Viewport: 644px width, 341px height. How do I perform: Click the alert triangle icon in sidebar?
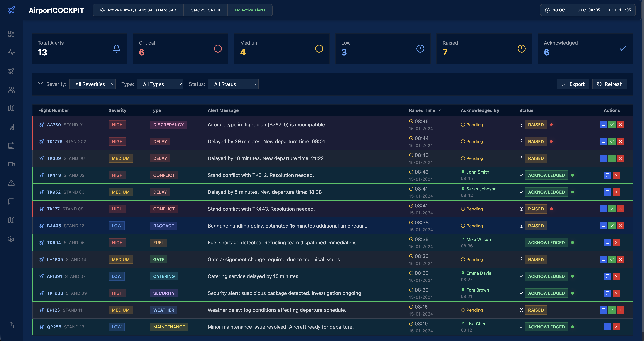click(x=11, y=183)
